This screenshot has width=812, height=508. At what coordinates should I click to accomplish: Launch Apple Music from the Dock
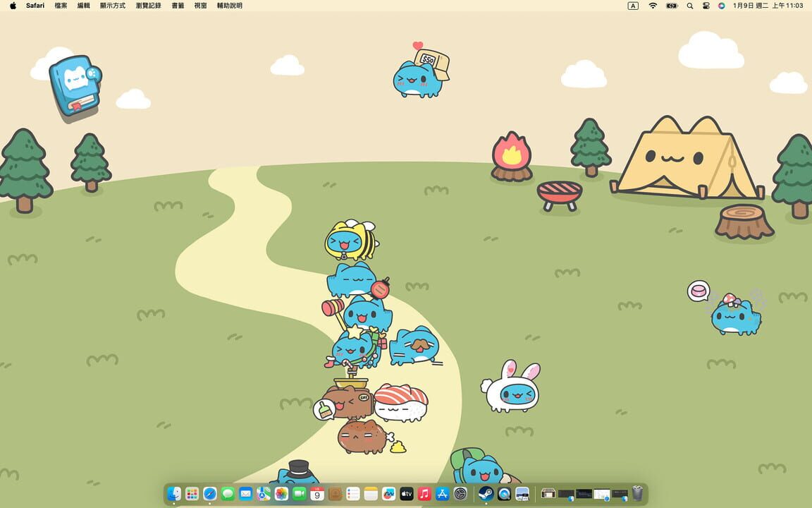tap(424, 494)
